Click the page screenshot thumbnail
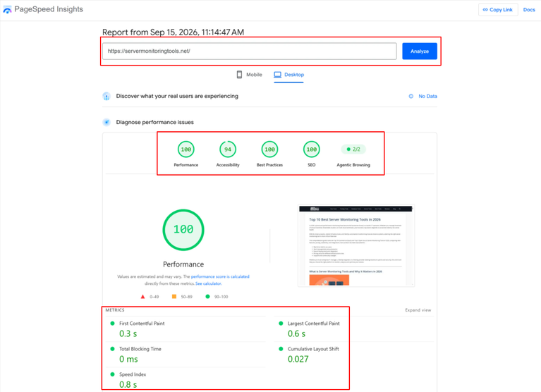Screen dimensions: 541x392 coord(355,245)
